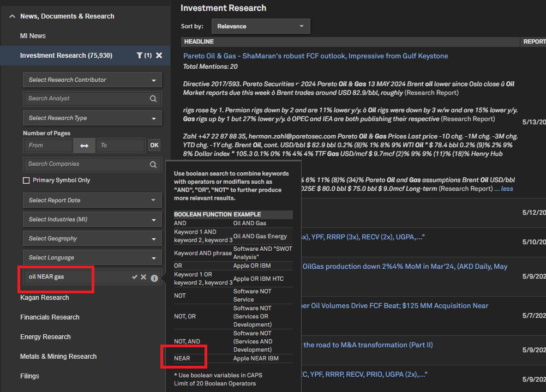
Task: Open the Select Research Type dropdown
Action: [92, 118]
